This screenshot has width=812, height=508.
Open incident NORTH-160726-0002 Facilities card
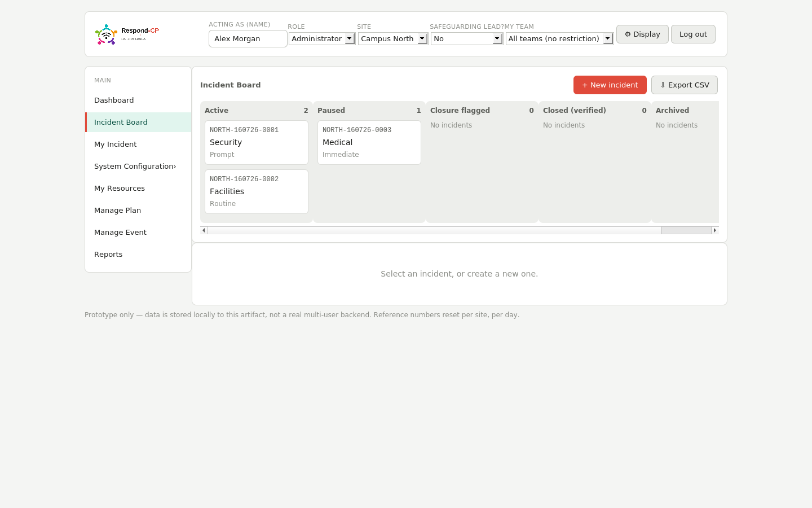pyautogui.click(x=257, y=191)
